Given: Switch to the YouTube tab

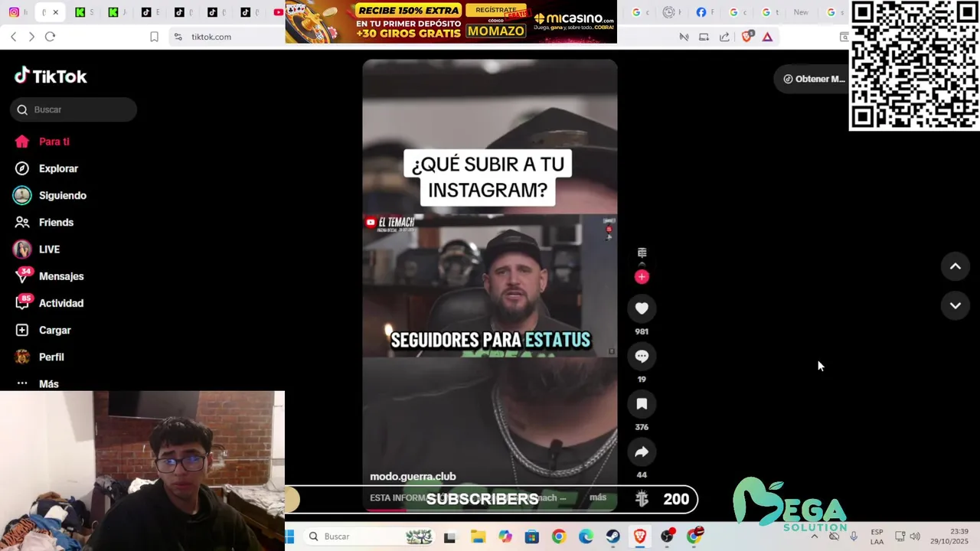Looking at the screenshot, I should pyautogui.click(x=278, y=12).
